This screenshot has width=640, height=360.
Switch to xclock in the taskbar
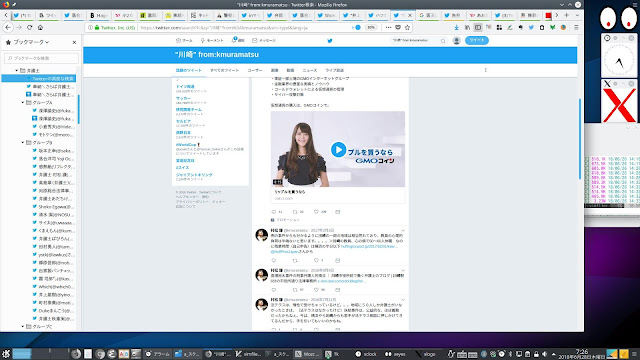pyautogui.click(x=366, y=354)
